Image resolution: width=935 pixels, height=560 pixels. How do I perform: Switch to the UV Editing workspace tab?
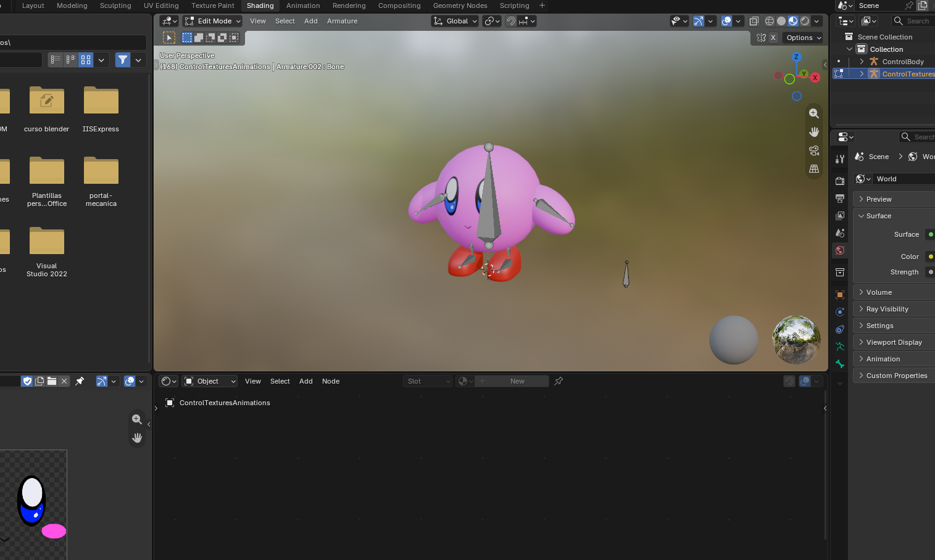(161, 6)
